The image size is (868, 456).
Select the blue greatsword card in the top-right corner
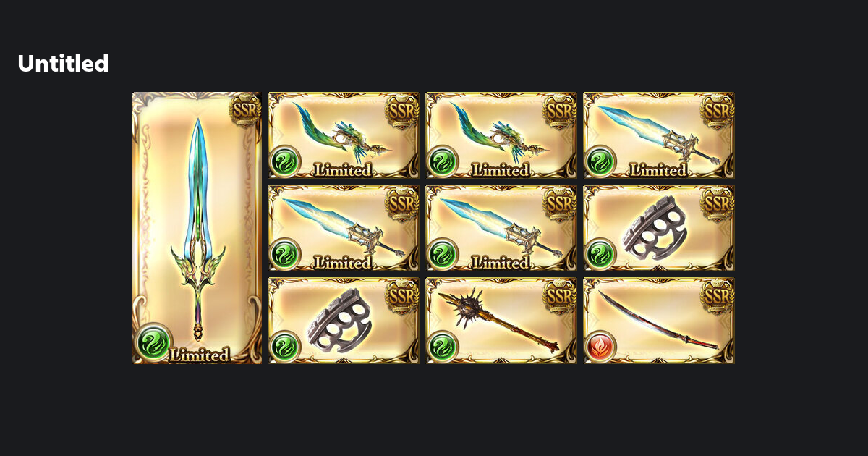click(659, 135)
